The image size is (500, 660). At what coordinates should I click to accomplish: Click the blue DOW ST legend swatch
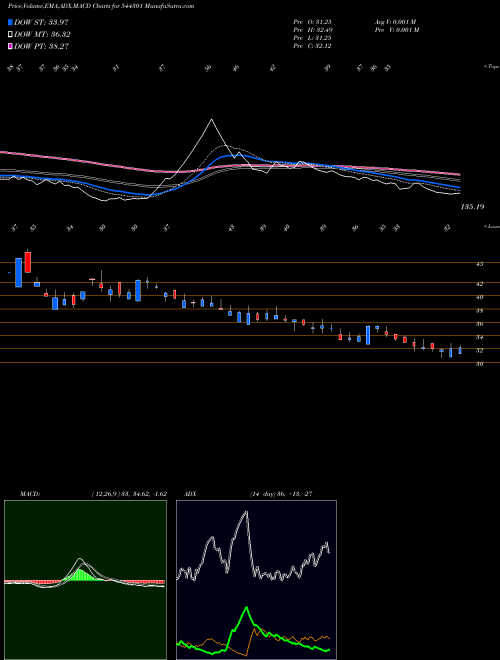pos(11,22)
